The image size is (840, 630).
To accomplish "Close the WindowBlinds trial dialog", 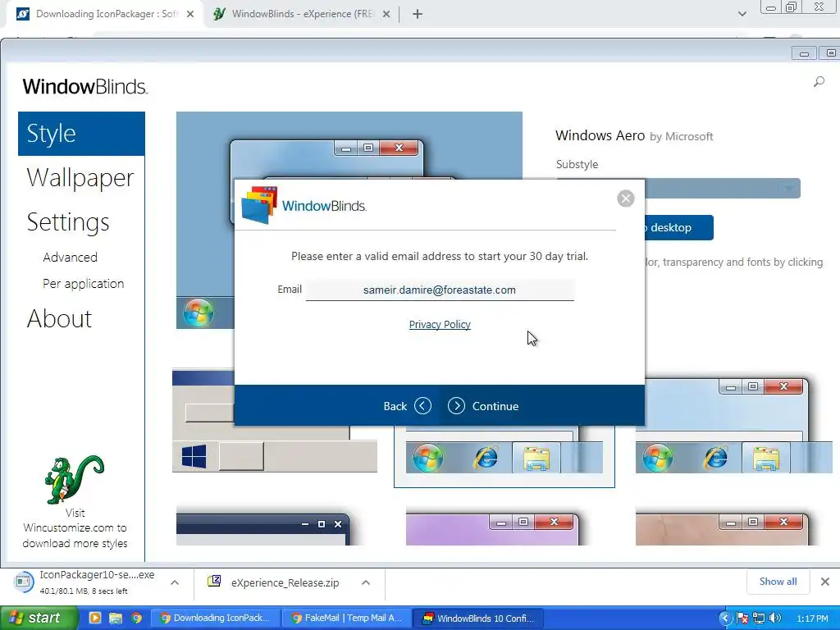I will [x=625, y=199].
